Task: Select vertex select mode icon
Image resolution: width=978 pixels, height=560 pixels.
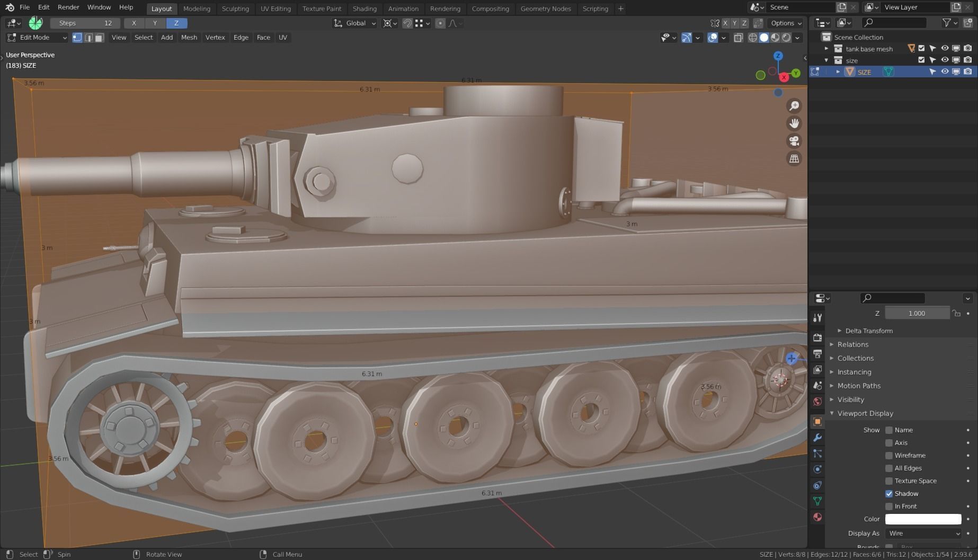Action: pos(77,38)
